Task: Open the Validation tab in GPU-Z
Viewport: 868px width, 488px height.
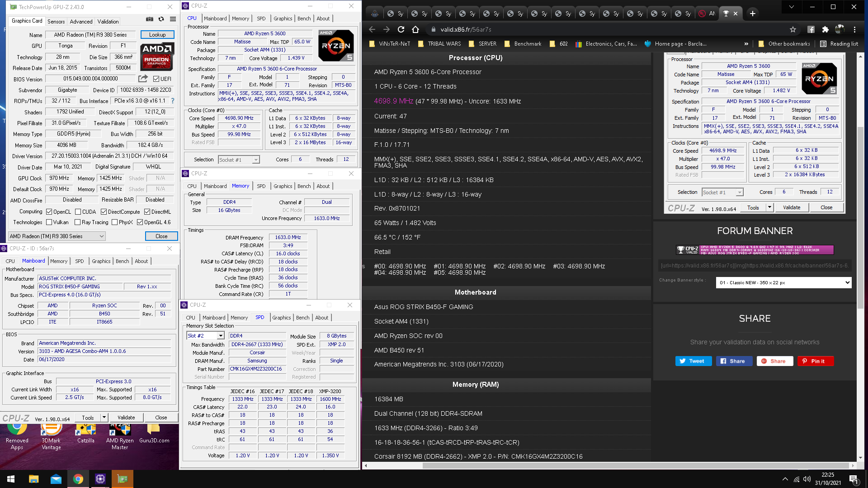Action: click(108, 21)
